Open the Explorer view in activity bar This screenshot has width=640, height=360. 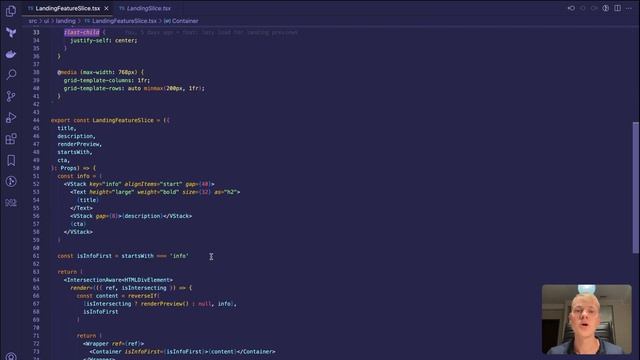[x=11, y=11]
